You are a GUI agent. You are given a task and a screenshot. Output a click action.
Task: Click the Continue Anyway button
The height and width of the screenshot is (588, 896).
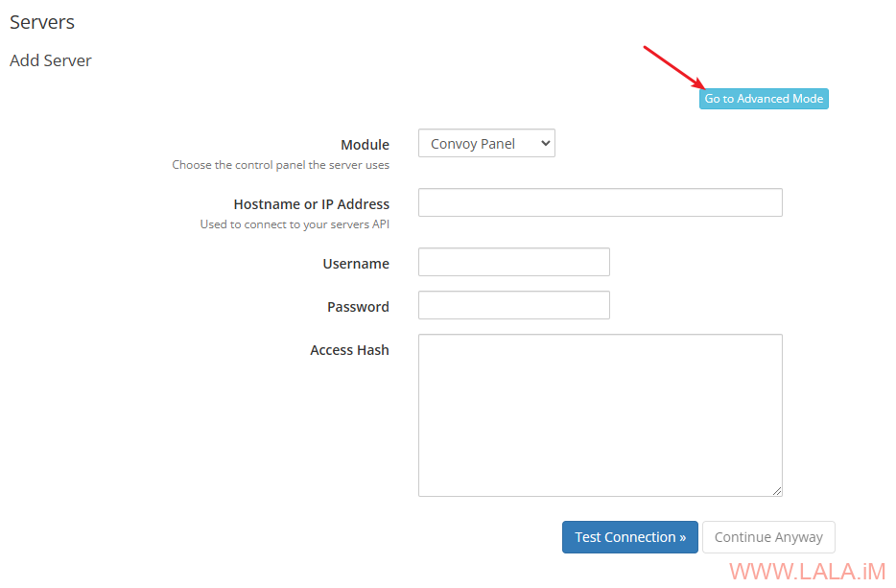click(x=768, y=537)
